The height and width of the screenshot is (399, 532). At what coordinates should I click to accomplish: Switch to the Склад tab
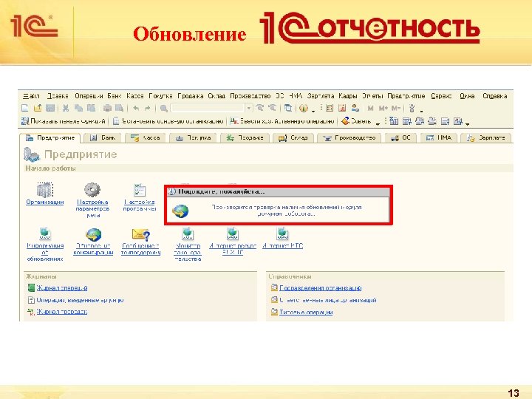coord(293,137)
